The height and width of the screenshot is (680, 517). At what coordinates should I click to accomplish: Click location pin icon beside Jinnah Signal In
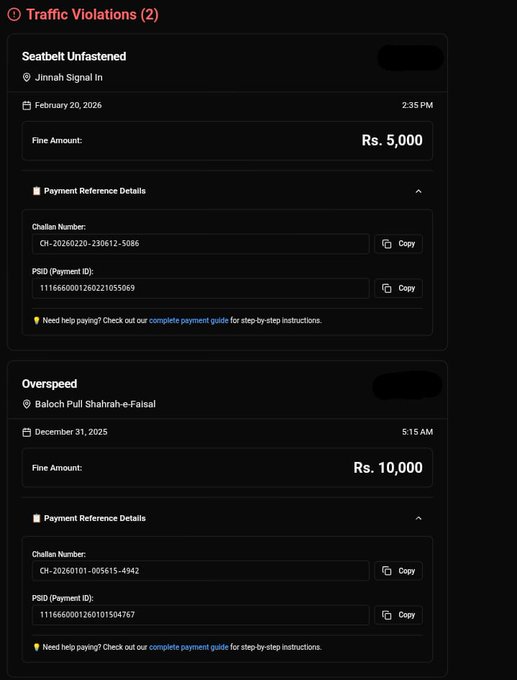click(x=26, y=78)
